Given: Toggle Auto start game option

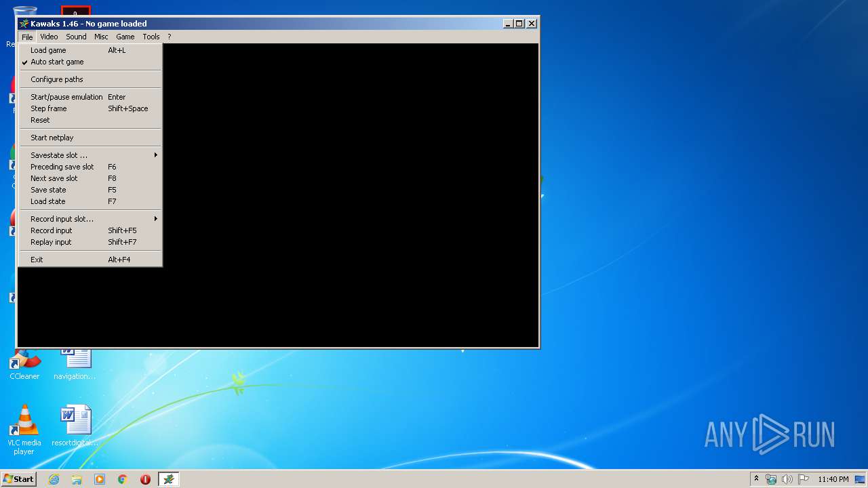Looking at the screenshot, I should [x=90, y=62].
